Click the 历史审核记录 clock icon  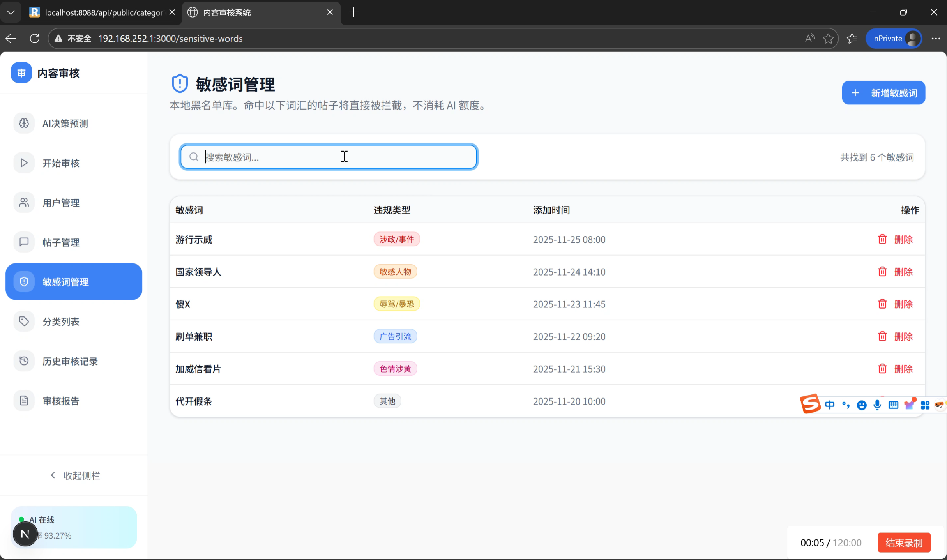point(24,361)
